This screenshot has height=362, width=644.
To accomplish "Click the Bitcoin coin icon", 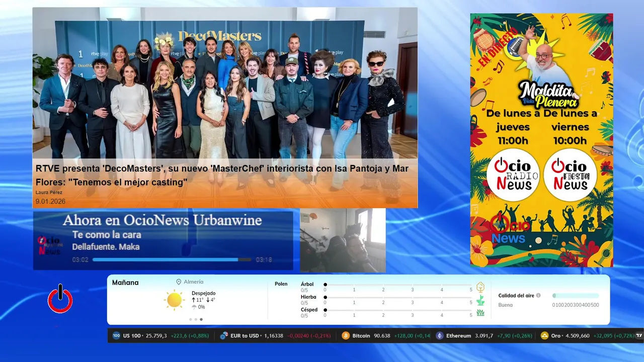I will 346,335.
